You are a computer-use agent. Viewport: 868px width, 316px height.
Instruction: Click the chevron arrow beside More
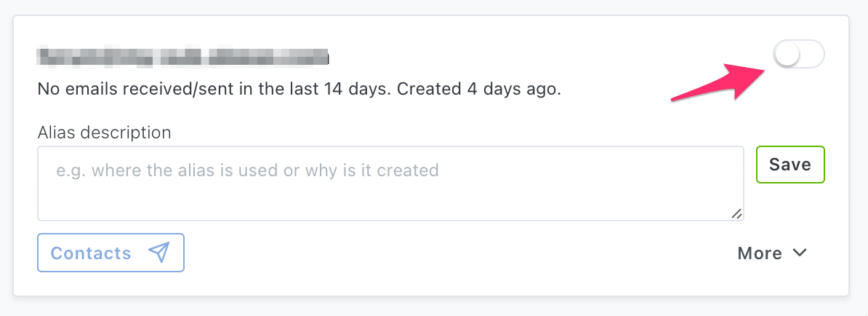pos(800,253)
